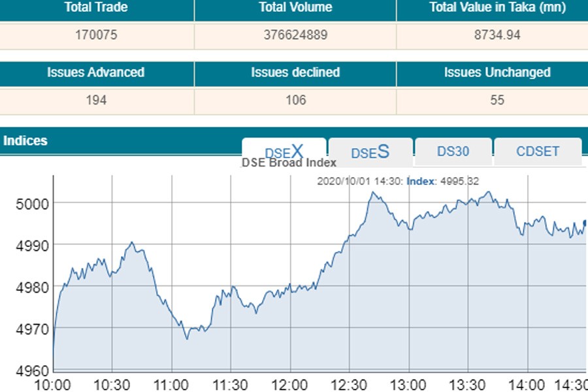Click the 8734.94 total value cell

click(497, 35)
